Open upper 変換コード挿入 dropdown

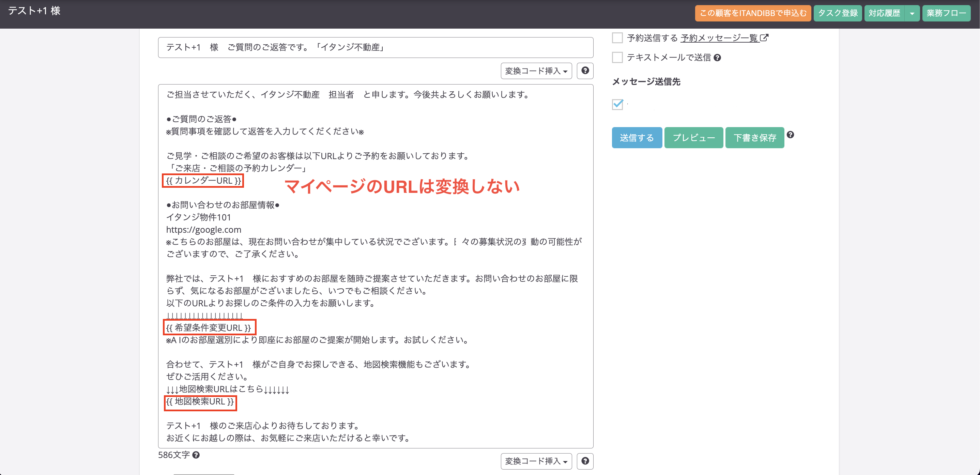tap(536, 71)
